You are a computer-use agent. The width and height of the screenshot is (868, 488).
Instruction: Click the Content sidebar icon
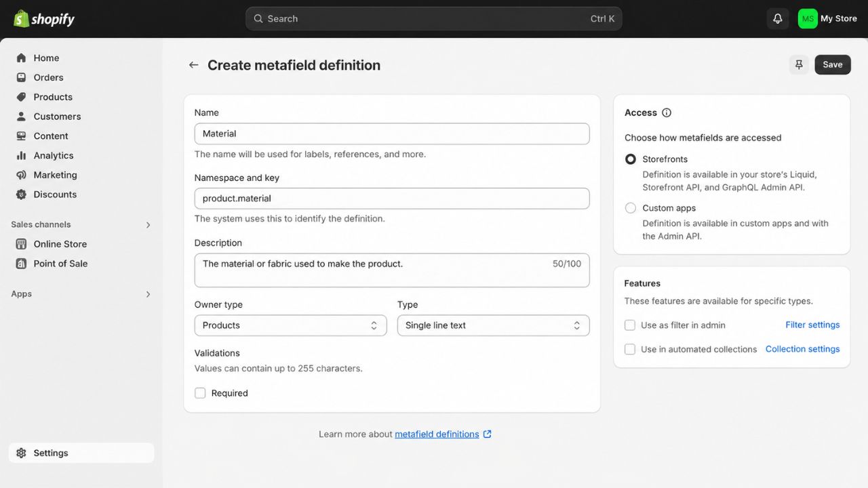pyautogui.click(x=21, y=136)
